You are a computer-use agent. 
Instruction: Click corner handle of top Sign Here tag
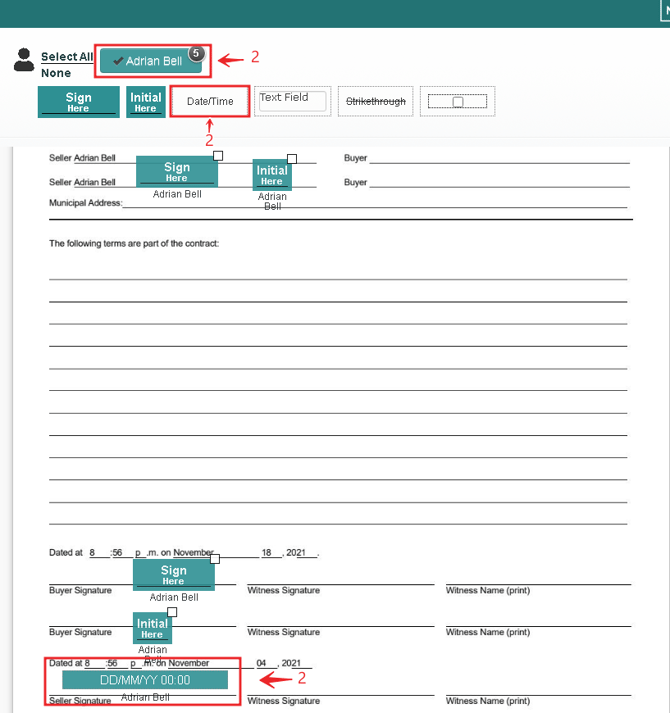pyautogui.click(x=218, y=156)
